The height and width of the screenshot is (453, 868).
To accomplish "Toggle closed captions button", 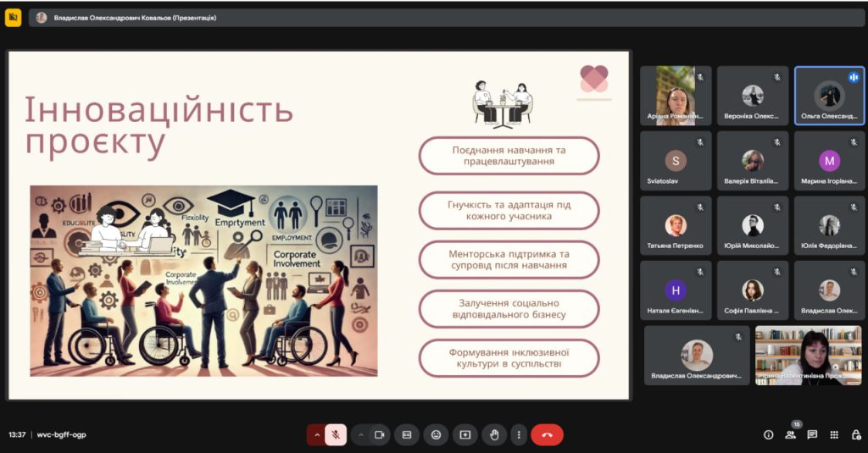I will (x=407, y=434).
